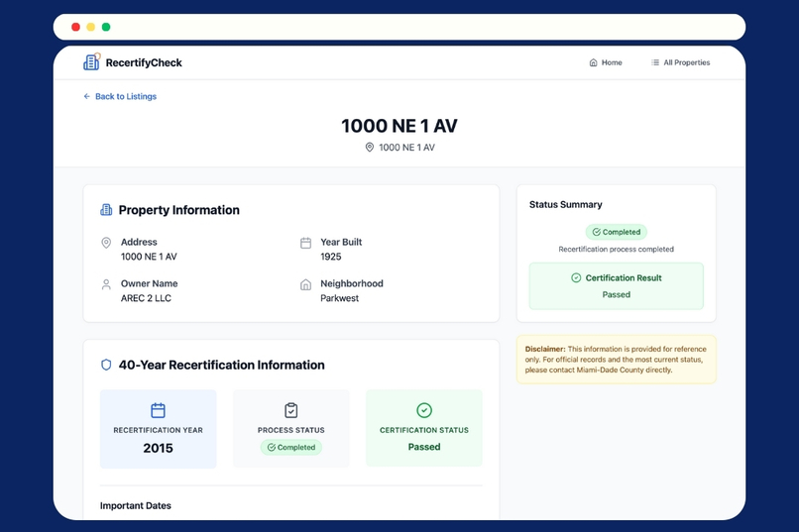Select the Status Summary heading
Viewport: 799px width, 532px height.
click(x=566, y=205)
